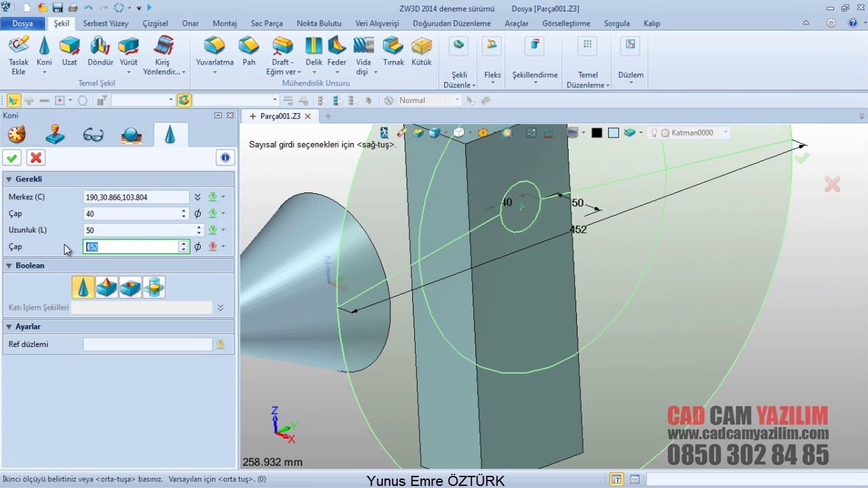The image size is (868, 488).
Task: Collapse the Boolean section
Action: point(9,266)
